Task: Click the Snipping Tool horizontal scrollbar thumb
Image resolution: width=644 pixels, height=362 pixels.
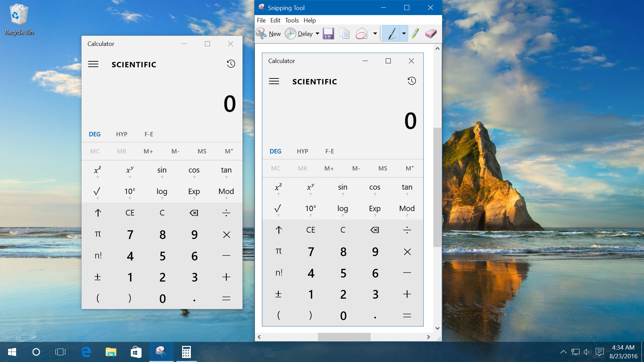Action: point(344,337)
